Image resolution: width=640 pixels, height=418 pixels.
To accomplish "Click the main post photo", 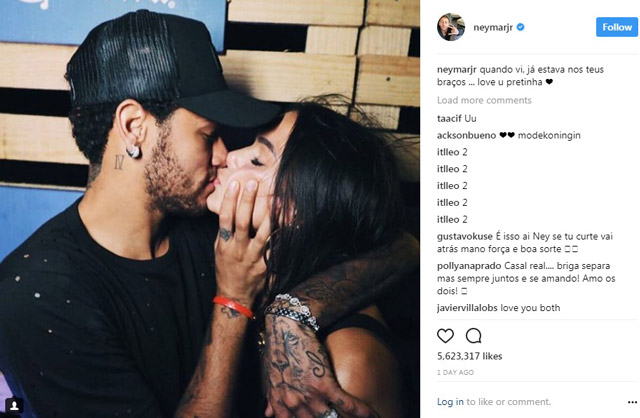I will [x=210, y=209].
